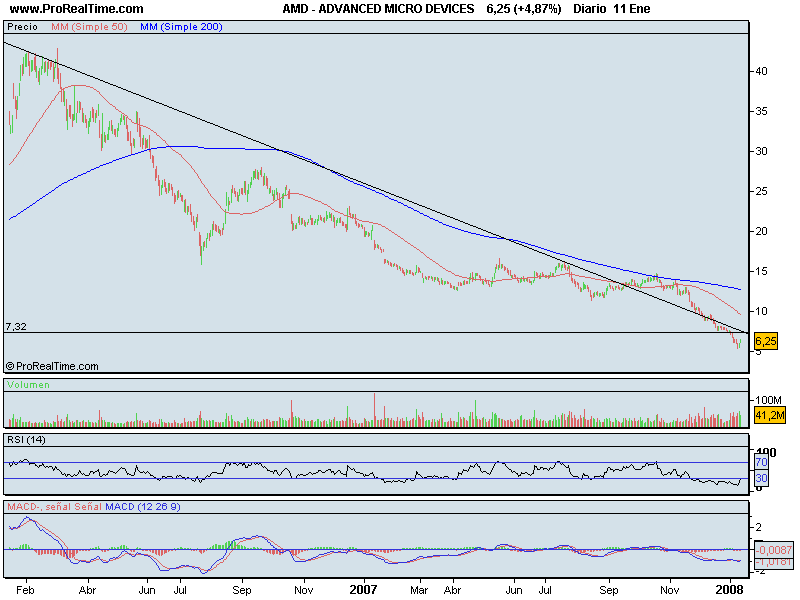Click the yellow 41,2M volume tag

[x=769, y=415]
